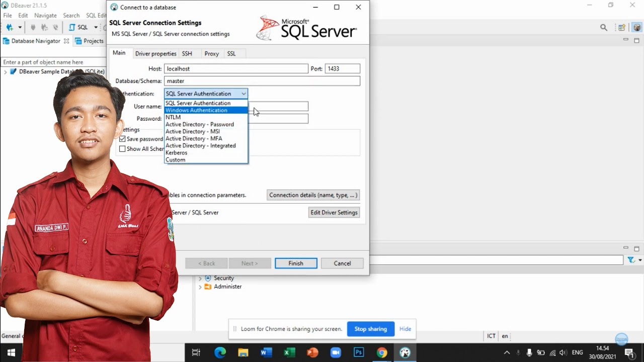Viewport: 644px width, 362px height.
Task: Click the Port input field
Action: pos(343,68)
